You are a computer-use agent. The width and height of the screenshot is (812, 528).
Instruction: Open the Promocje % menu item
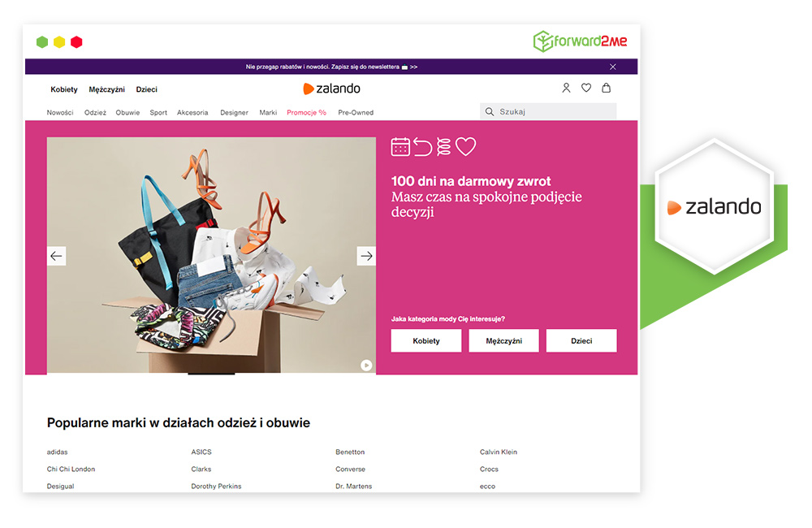(x=307, y=112)
